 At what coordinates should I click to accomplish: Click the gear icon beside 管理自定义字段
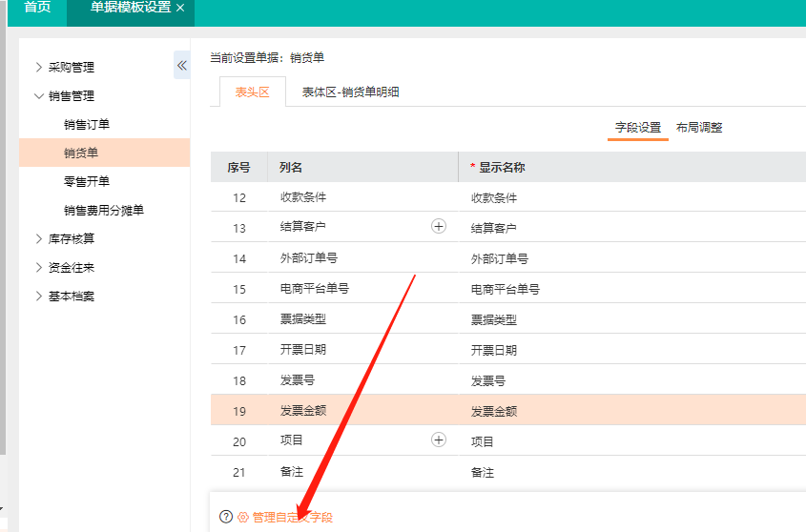242,517
